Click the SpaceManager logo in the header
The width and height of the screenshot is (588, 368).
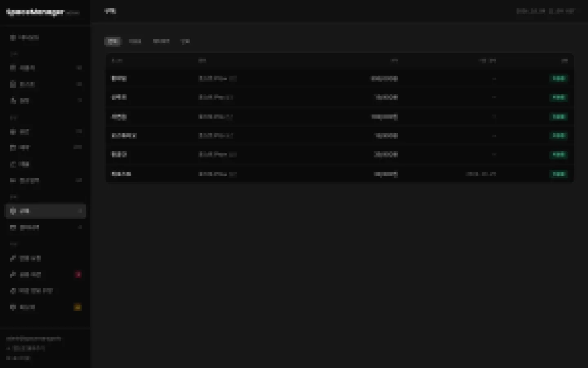click(36, 12)
